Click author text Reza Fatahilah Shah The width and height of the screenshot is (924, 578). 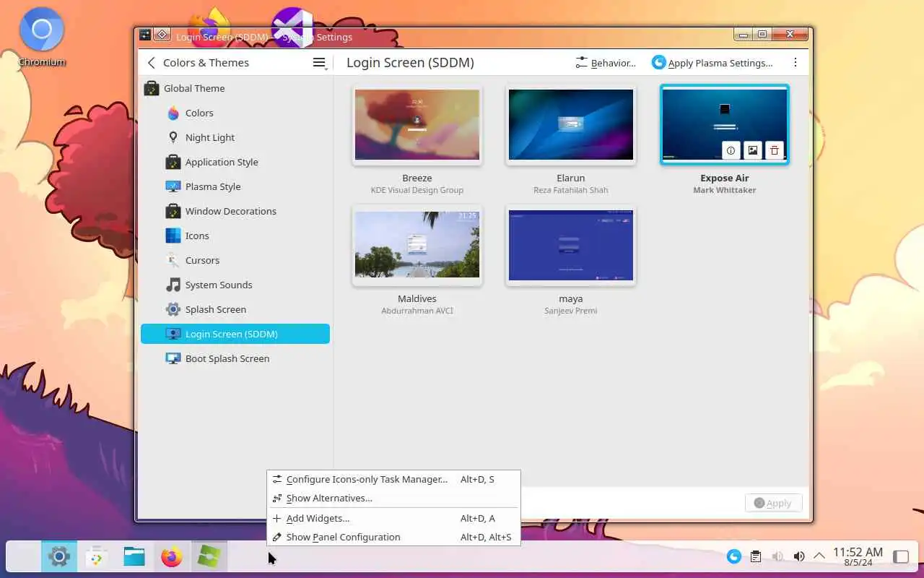(571, 190)
